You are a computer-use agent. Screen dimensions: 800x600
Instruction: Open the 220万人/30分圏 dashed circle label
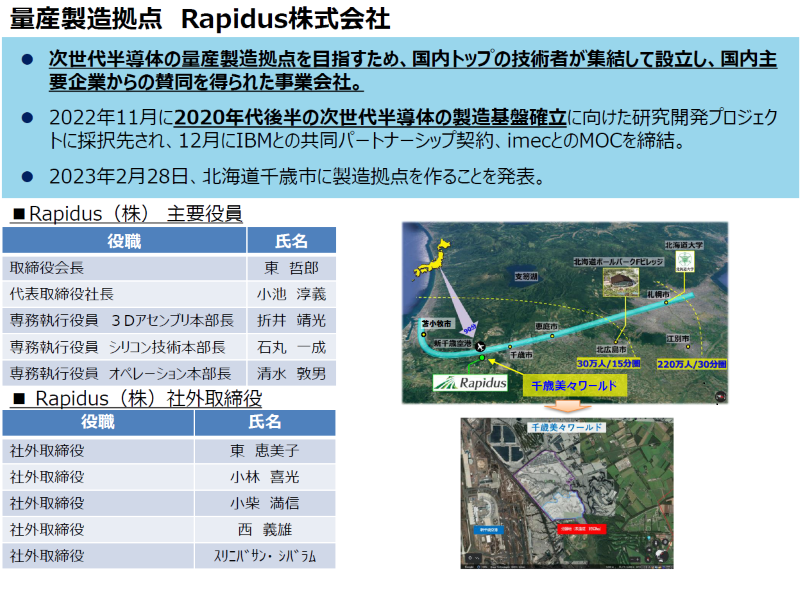[x=693, y=363]
